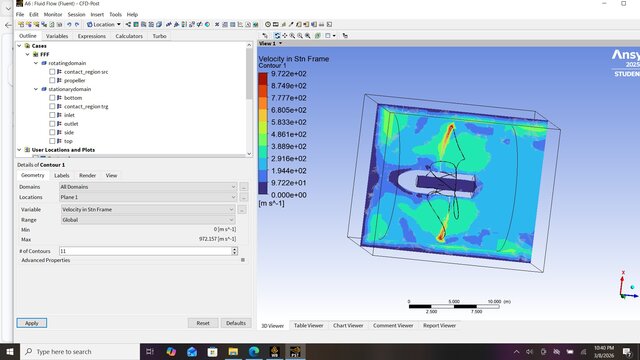
Task: Click the Apply button
Action: click(31, 323)
